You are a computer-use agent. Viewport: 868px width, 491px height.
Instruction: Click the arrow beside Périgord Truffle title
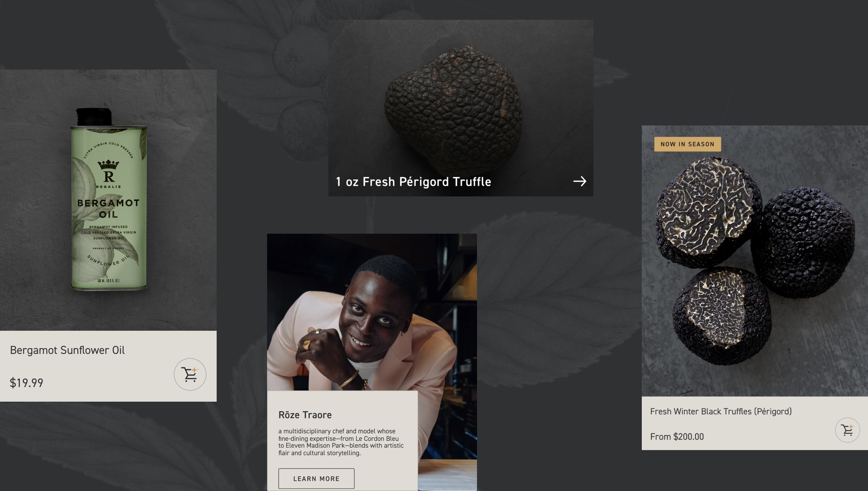coord(580,181)
